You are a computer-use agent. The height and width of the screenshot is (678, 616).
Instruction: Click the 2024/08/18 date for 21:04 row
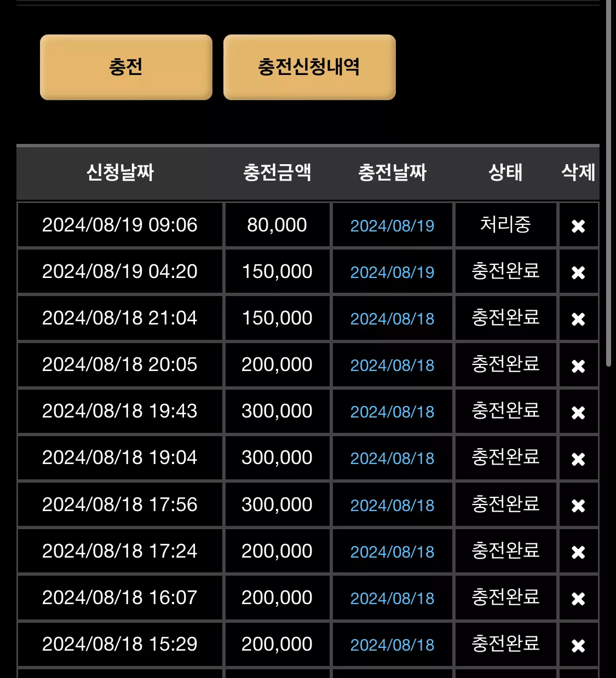point(392,319)
